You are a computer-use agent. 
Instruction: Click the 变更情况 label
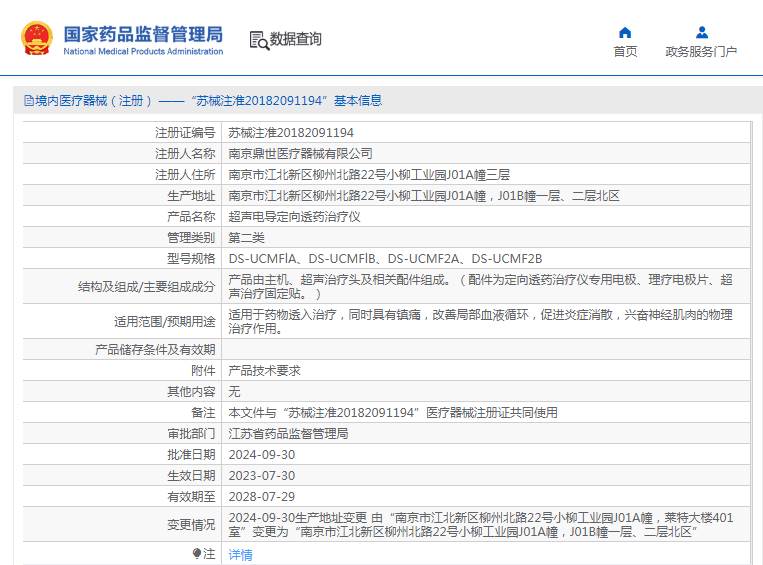[x=191, y=525]
